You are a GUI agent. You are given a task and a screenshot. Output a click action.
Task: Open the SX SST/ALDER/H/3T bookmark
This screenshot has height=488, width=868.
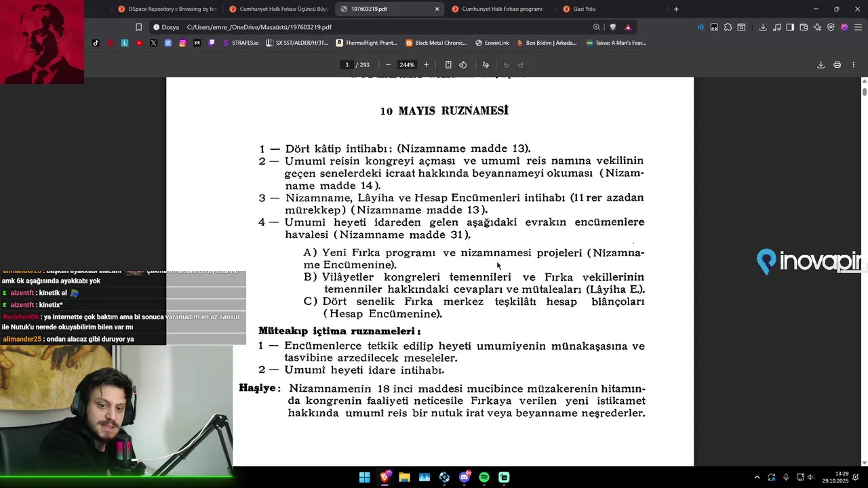297,43
